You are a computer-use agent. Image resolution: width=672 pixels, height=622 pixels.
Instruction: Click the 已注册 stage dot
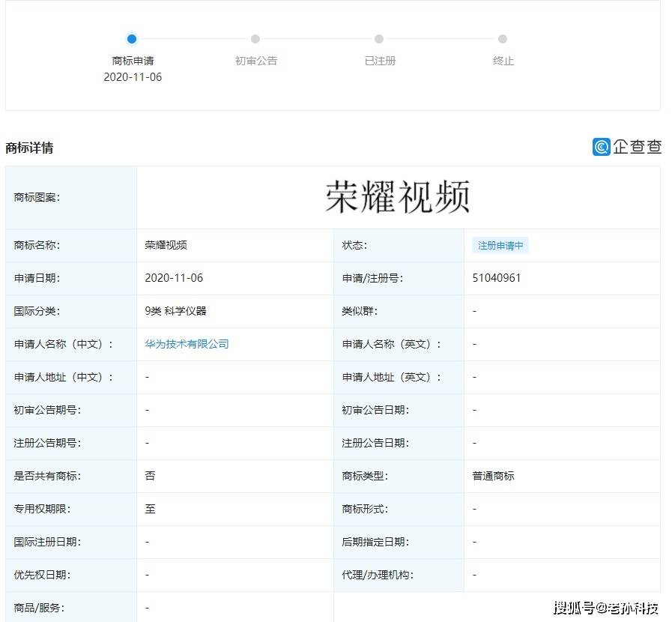coord(379,39)
